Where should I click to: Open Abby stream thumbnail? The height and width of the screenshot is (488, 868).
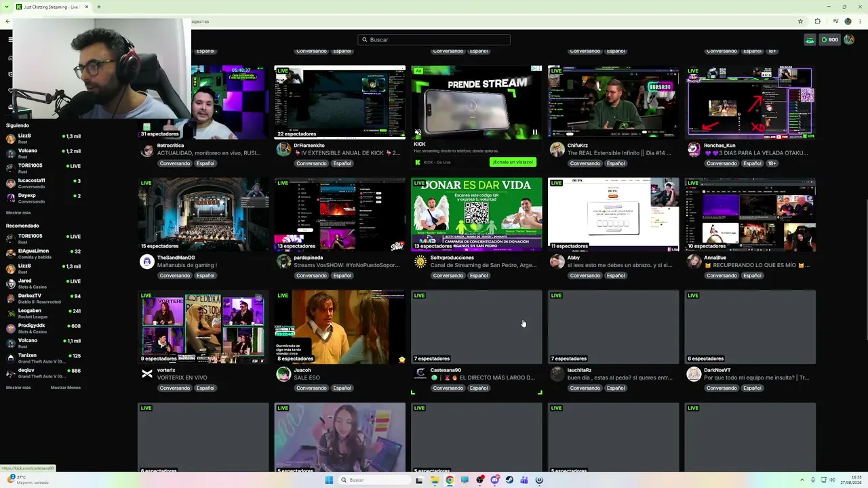(613, 215)
